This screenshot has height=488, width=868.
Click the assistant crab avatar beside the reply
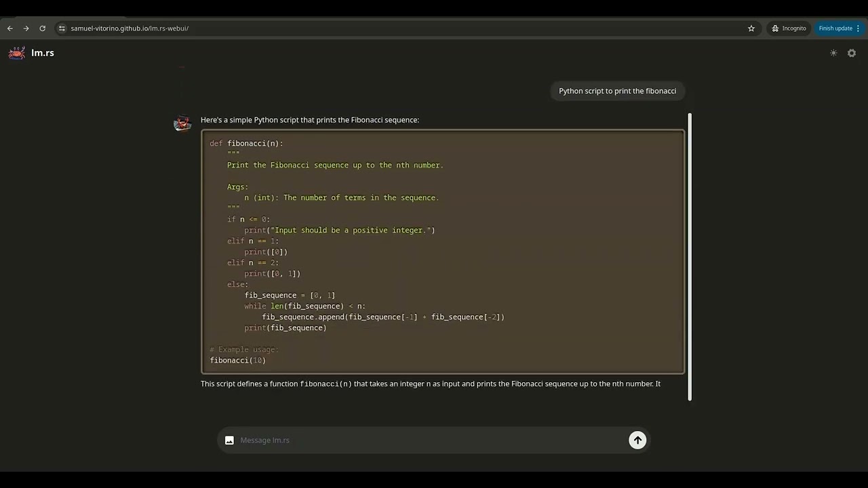click(182, 123)
